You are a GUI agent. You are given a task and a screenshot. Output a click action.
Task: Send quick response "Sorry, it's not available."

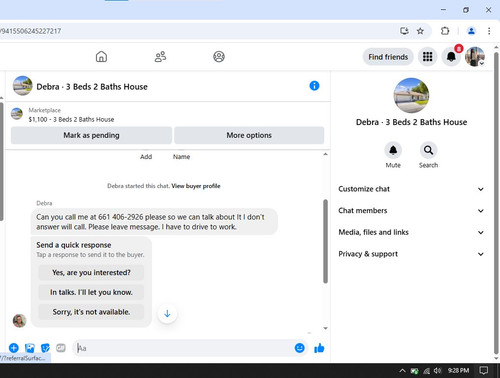pyautogui.click(x=91, y=312)
